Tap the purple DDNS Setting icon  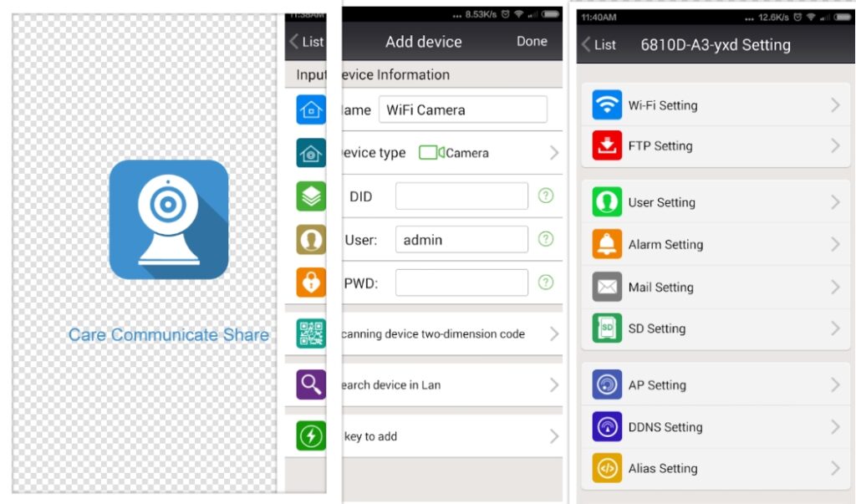[607, 426]
